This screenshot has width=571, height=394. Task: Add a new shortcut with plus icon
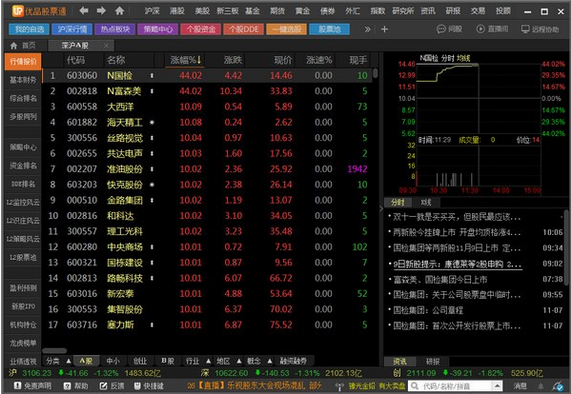tap(385, 29)
